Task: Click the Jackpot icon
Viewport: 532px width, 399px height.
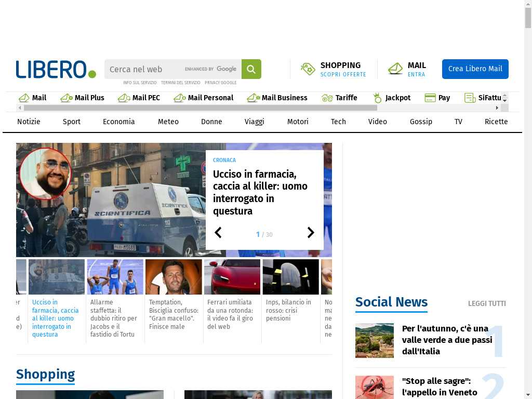Action: click(x=377, y=98)
